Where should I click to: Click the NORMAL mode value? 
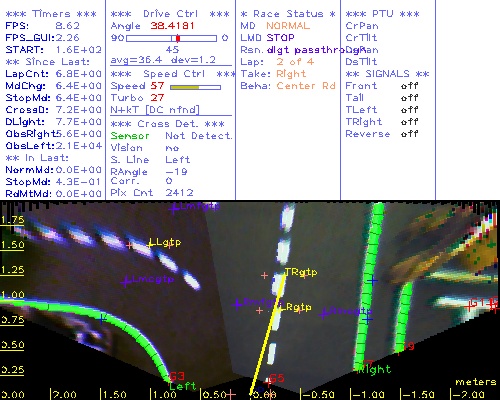point(288,26)
